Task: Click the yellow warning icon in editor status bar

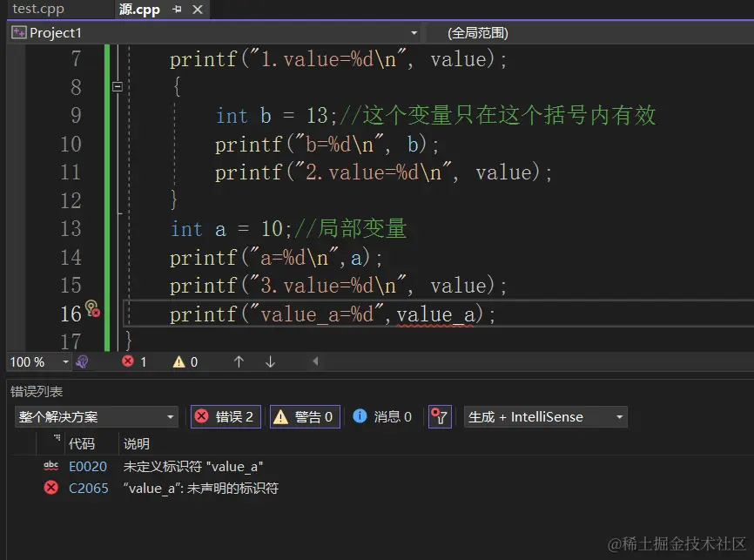Action: click(x=177, y=361)
